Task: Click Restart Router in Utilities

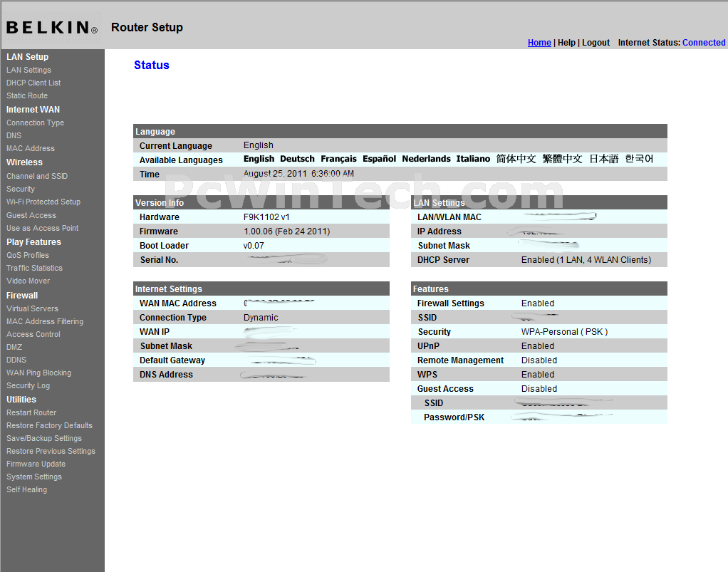Action: [x=31, y=412]
